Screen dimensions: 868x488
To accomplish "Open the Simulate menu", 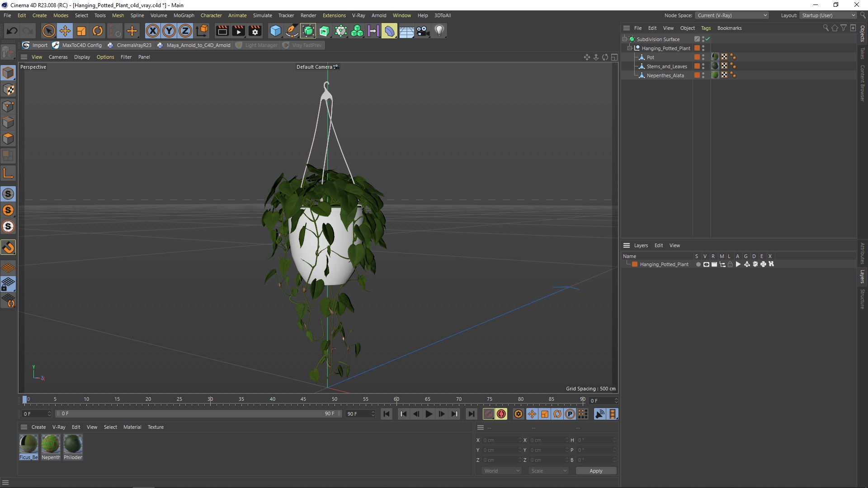I will [x=262, y=15].
